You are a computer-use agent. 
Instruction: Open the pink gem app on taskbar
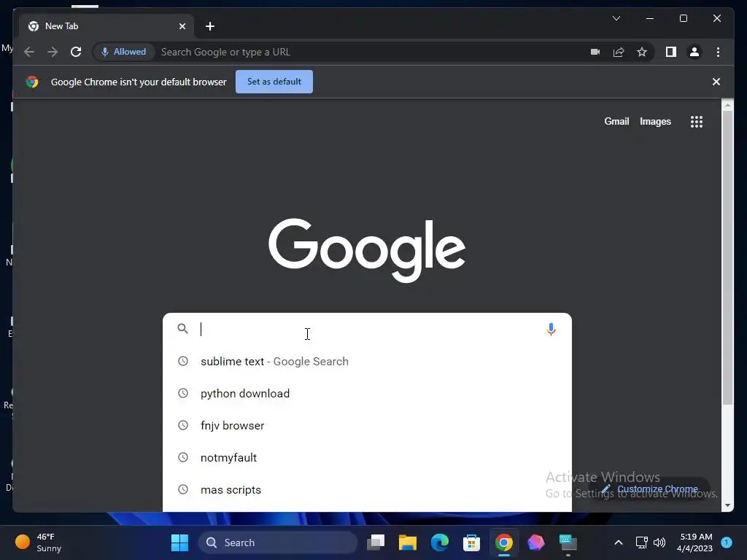pos(535,542)
